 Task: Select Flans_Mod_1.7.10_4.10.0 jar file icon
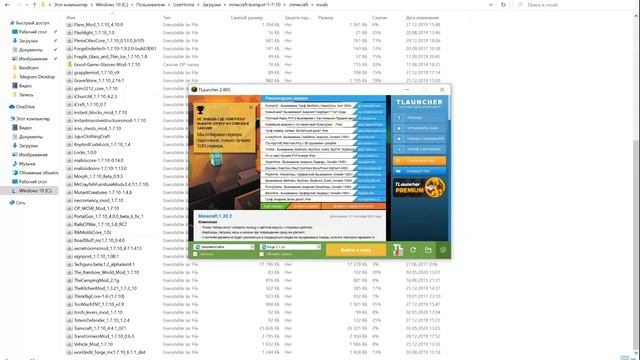click(x=69, y=24)
